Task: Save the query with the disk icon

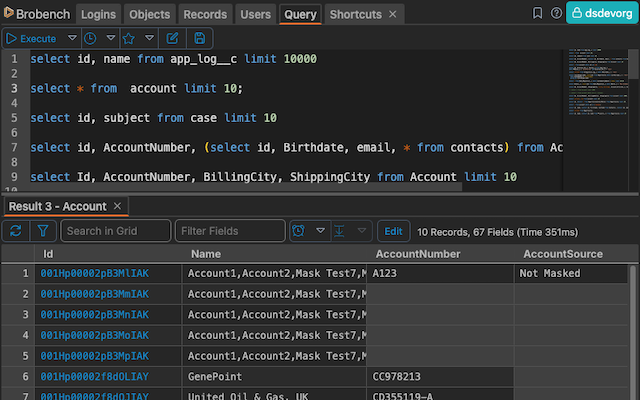Action: (200, 38)
